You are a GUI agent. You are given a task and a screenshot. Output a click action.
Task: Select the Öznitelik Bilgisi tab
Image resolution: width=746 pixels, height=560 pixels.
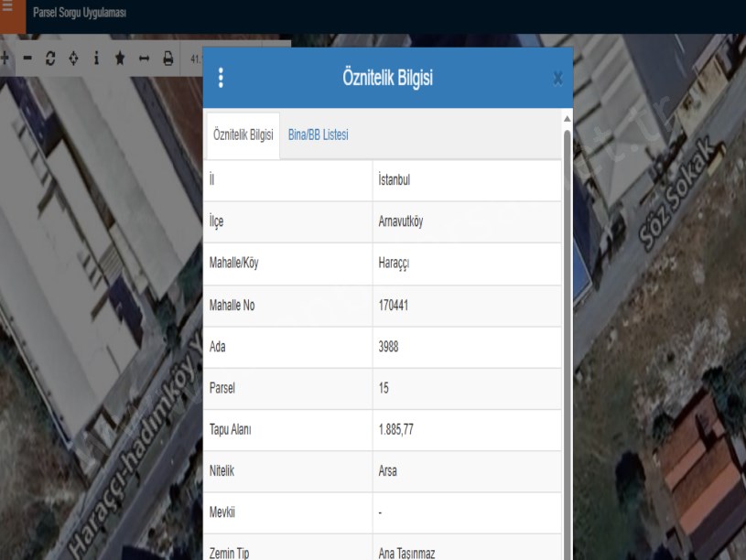243,135
